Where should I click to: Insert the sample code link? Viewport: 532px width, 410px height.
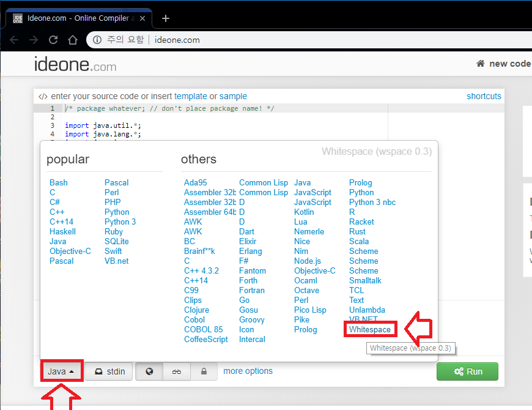click(233, 97)
